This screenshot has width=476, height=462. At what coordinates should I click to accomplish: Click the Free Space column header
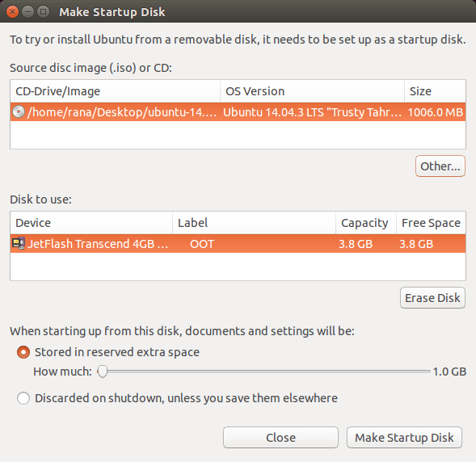(431, 223)
